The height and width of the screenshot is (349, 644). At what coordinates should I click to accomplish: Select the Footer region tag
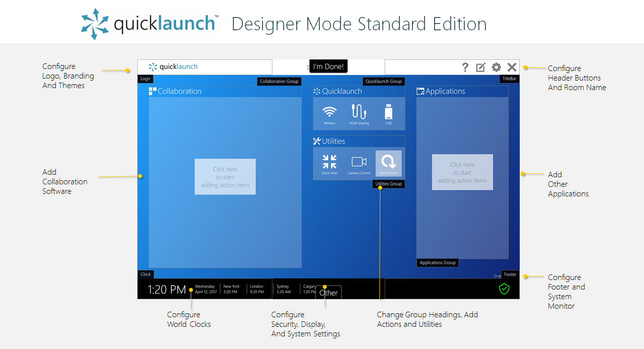point(510,274)
